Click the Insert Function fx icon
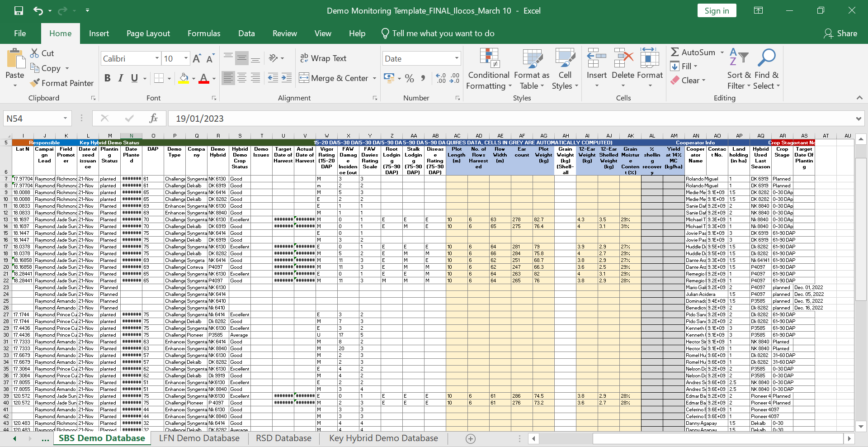This screenshot has height=447, width=868. point(153,119)
